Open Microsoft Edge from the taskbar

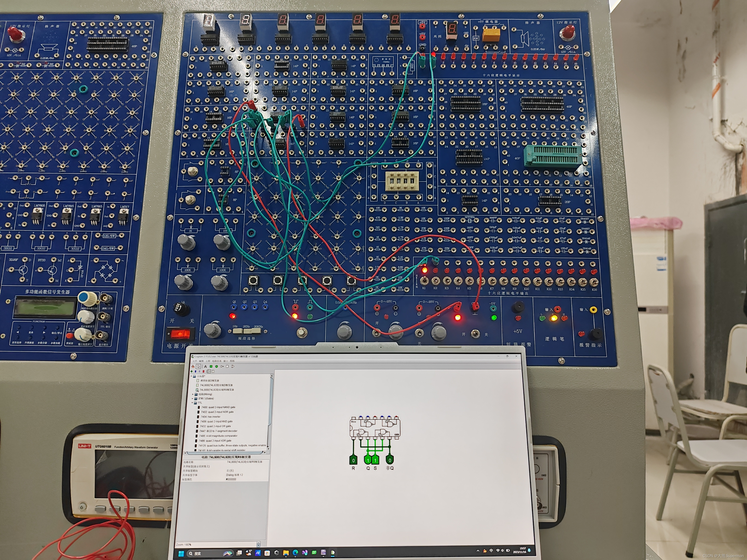coord(295,553)
